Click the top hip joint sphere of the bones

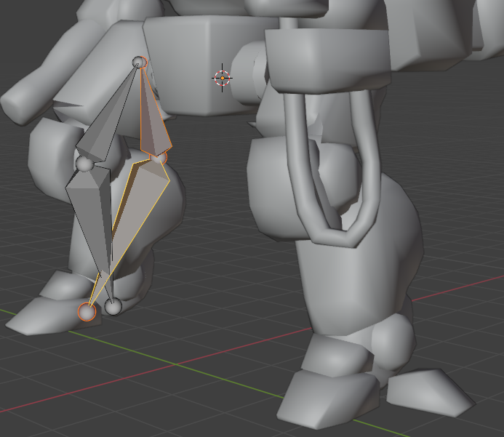point(140,63)
